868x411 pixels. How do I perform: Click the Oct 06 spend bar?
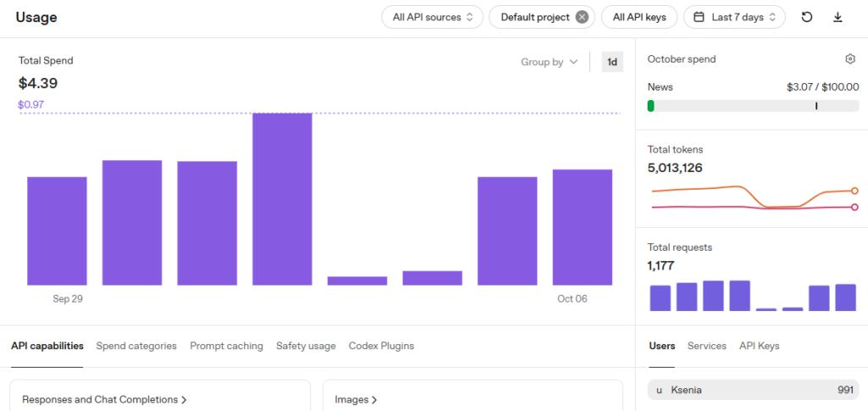(x=582, y=227)
